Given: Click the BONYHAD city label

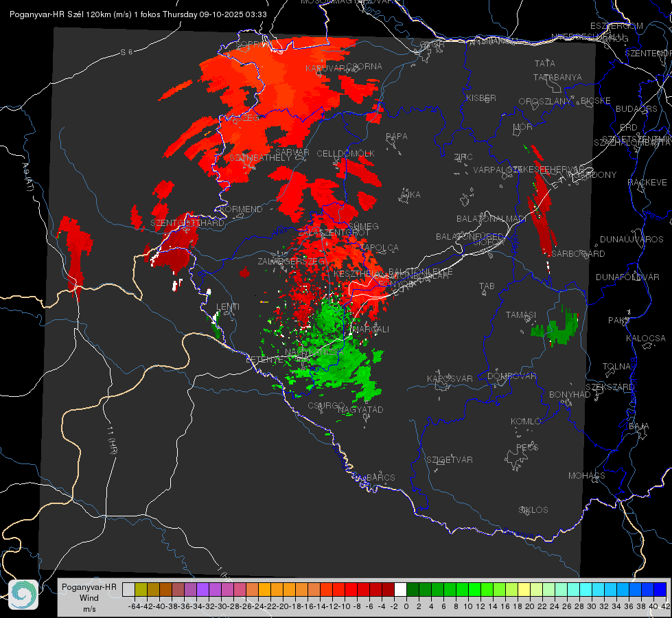Looking at the screenshot, I should click(570, 395).
